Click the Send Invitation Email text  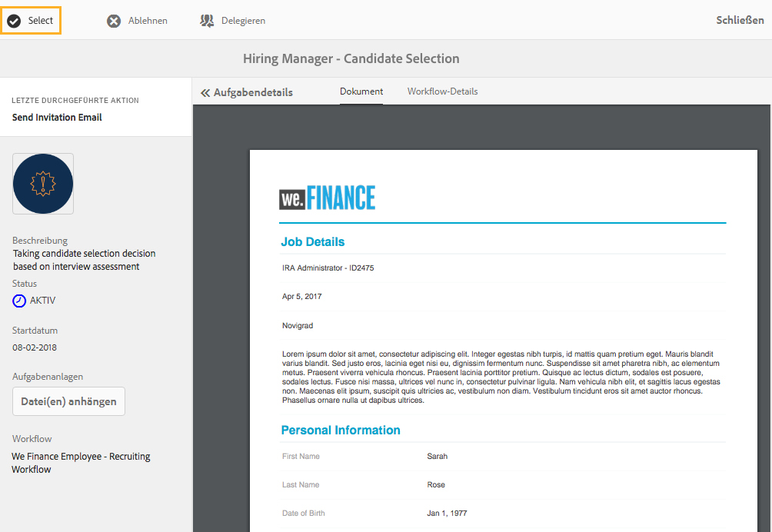coord(57,118)
